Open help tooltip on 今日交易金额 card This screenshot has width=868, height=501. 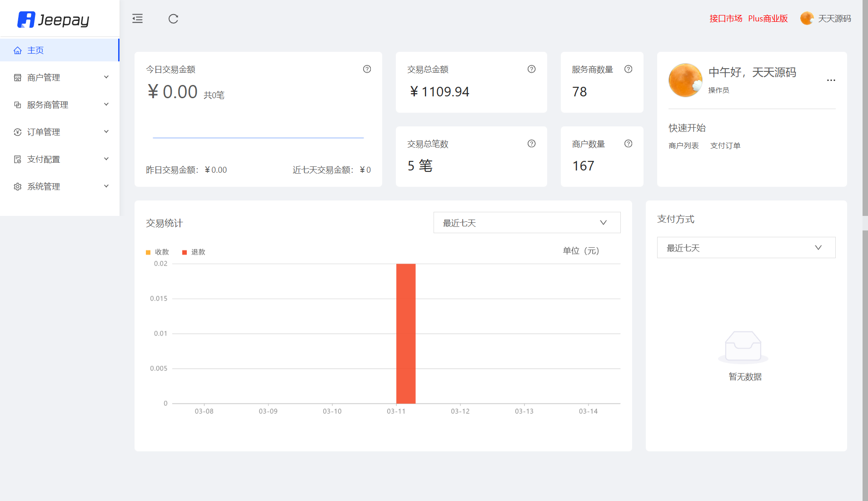coord(367,69)
